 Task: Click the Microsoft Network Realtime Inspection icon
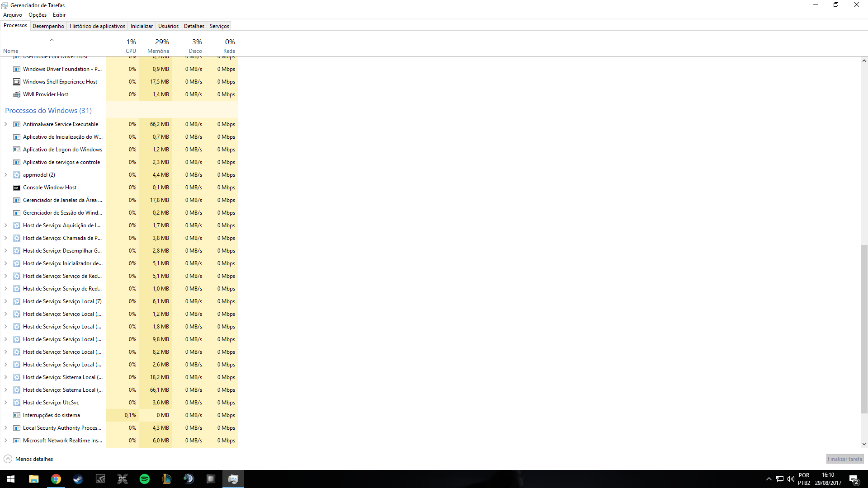click(x=17, y=441)
